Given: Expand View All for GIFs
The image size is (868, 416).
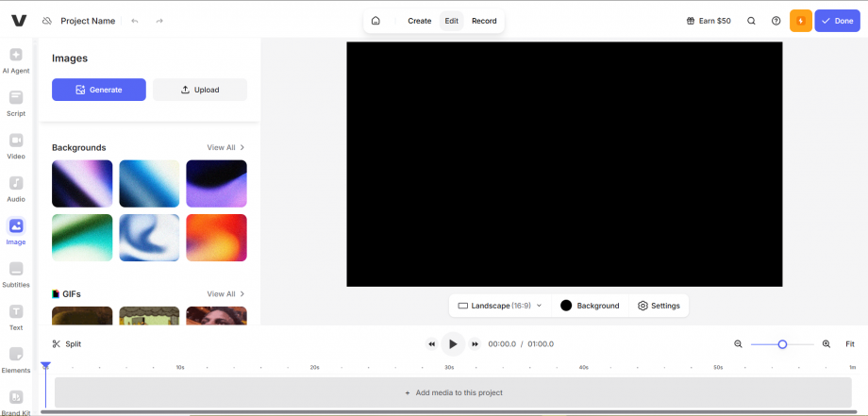Looking at the screenshot, I should point(225,294).
